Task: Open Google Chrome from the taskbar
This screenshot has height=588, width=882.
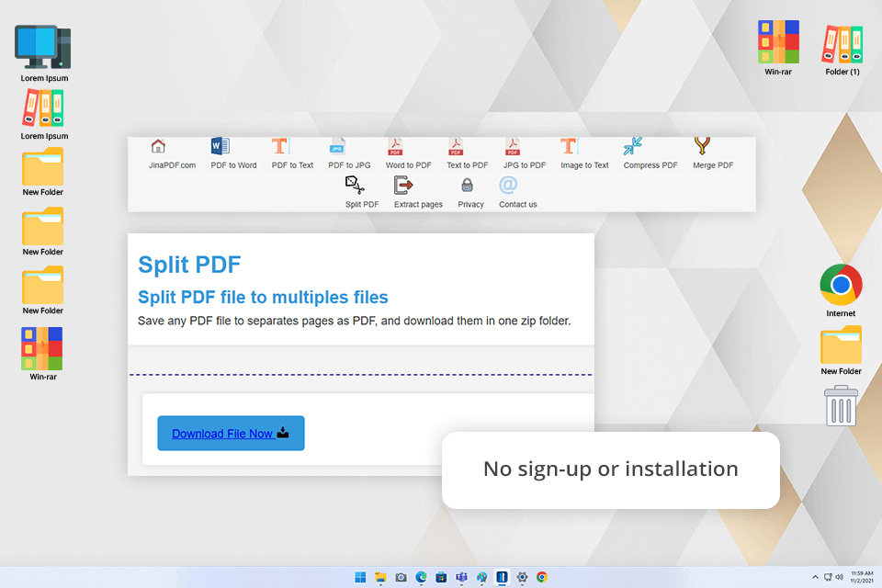Action: 542,577
